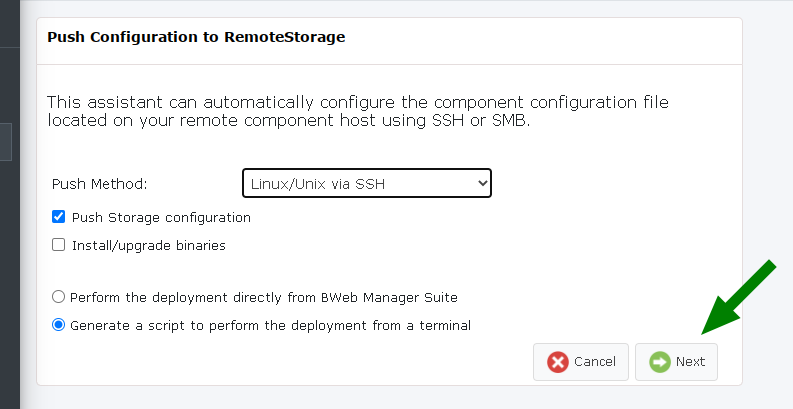Click the Cancel button label
The height and width of the screenshot is (409, 793).
click(x=595, y=361)
